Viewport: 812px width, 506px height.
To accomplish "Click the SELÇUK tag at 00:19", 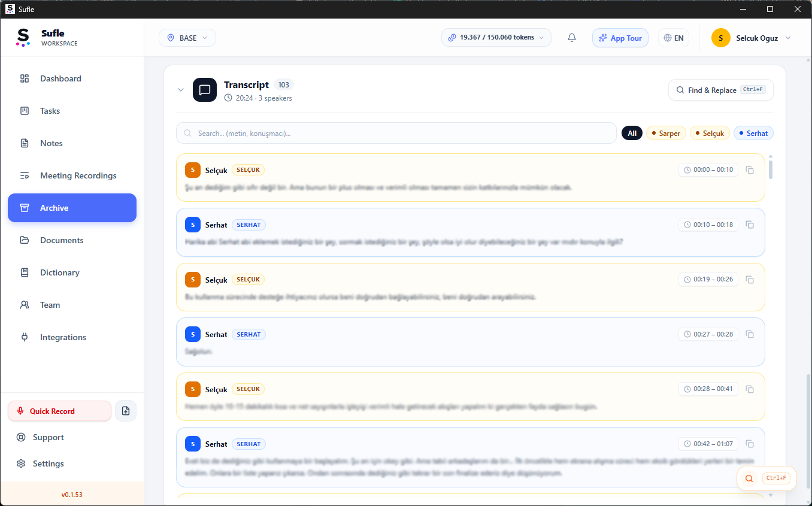I will tap(249, 280).
